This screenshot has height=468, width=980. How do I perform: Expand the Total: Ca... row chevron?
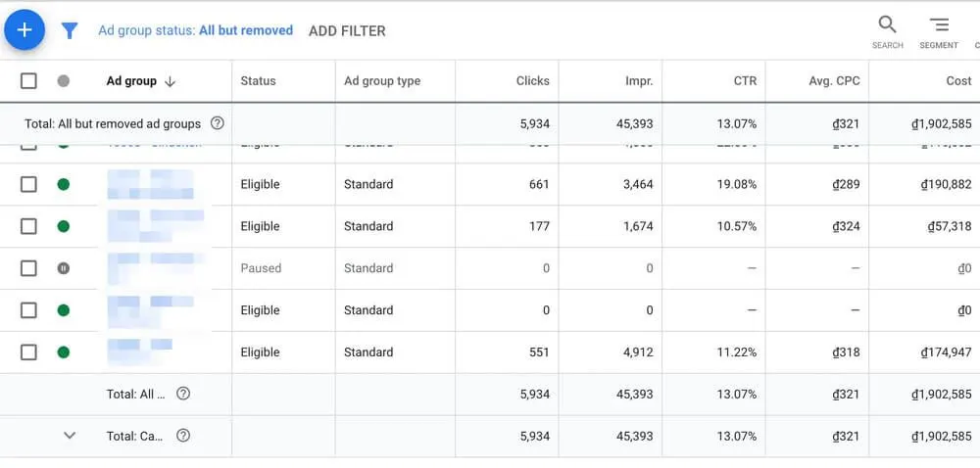tap(70, 436)
